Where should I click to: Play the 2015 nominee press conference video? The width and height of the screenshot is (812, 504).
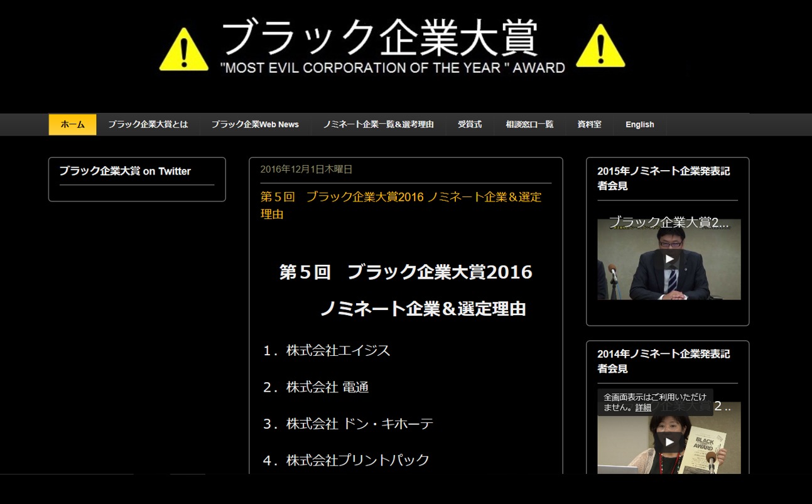(x=669, y=259)
